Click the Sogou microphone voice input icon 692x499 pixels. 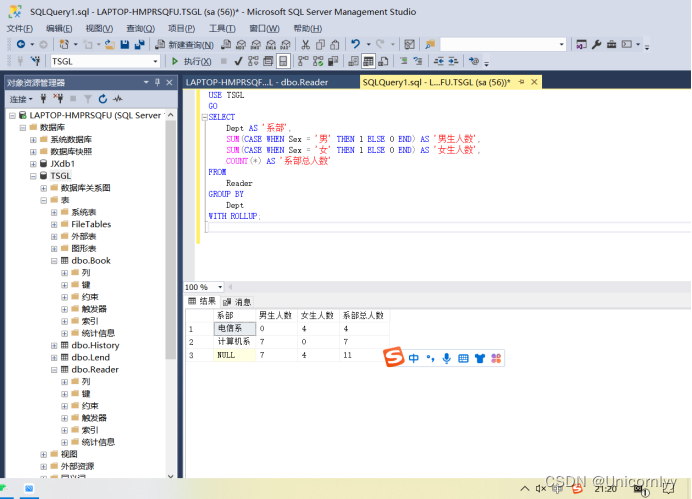tap(447, 359)
